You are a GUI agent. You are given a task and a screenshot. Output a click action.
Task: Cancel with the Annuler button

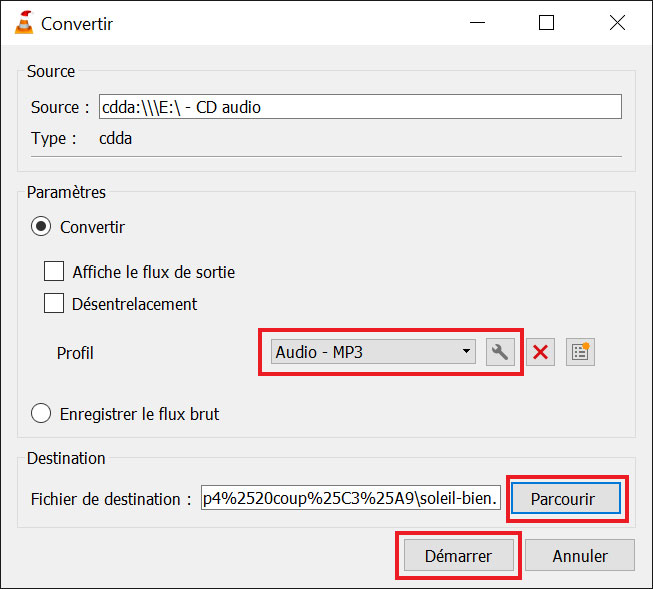pyautogui.click(x=580, y=556)
